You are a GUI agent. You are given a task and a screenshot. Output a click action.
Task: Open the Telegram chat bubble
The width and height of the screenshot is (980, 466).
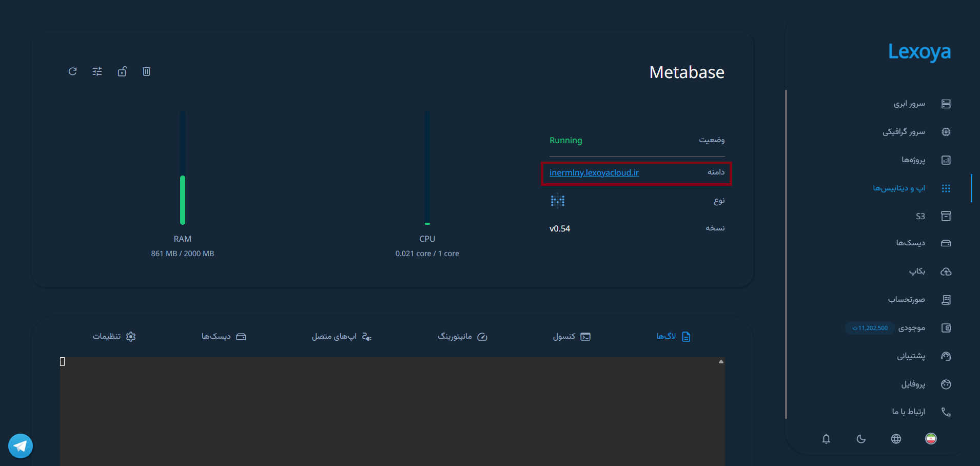click(21, 446)
